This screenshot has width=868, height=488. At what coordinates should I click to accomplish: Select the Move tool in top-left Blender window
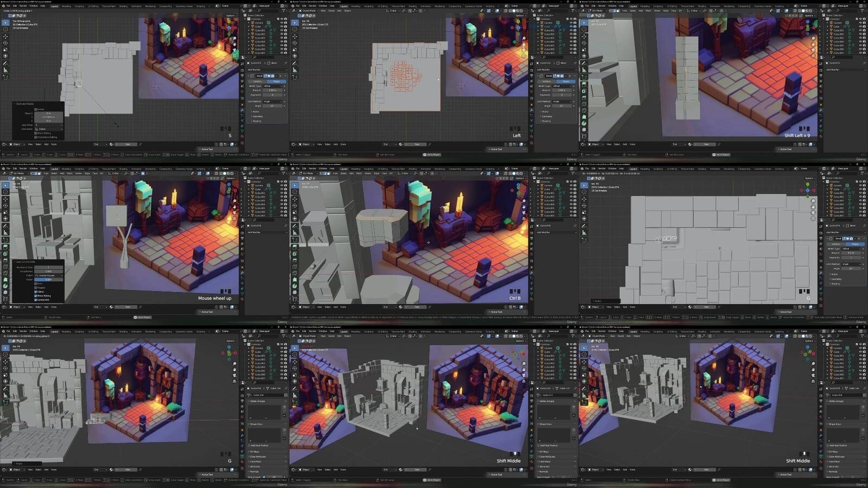pos(5,36)
